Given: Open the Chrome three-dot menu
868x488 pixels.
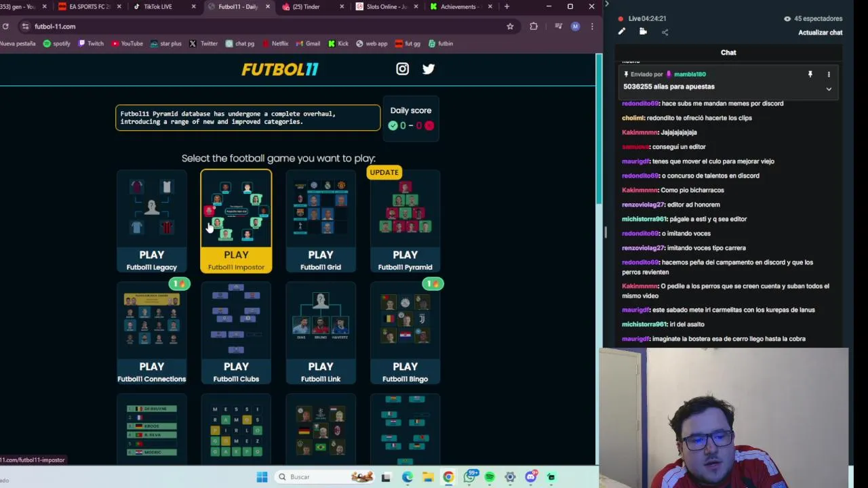Looking at the screenshot, I should pos(592,26).
